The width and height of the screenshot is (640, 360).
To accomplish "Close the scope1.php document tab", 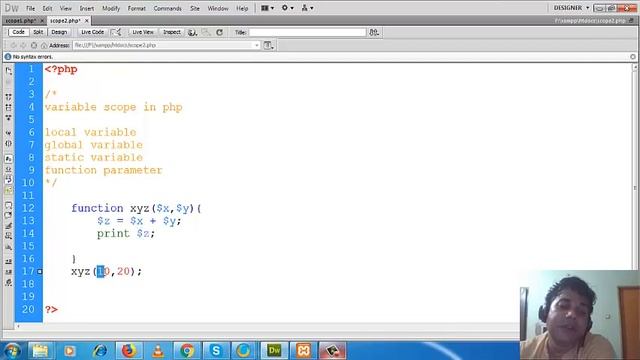I will 42,20.
